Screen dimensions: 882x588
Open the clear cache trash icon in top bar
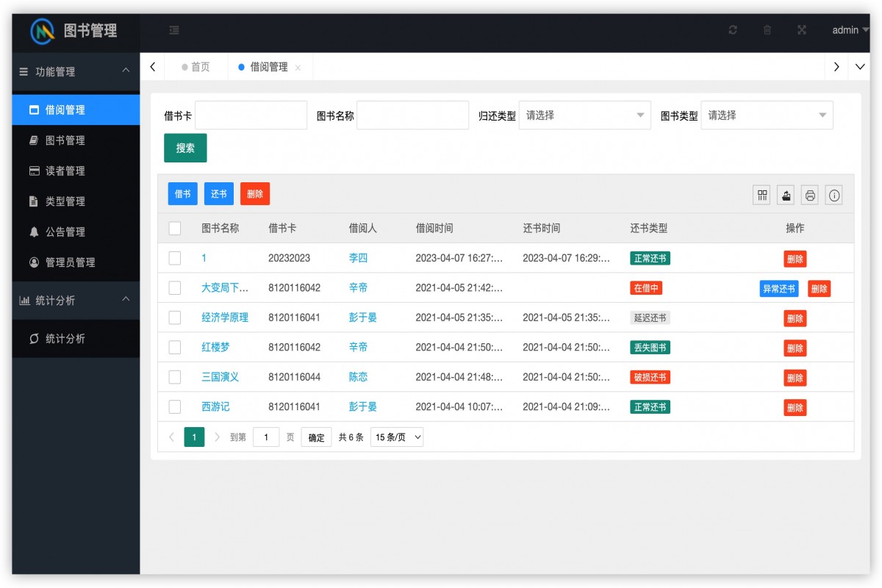(767, 30)
